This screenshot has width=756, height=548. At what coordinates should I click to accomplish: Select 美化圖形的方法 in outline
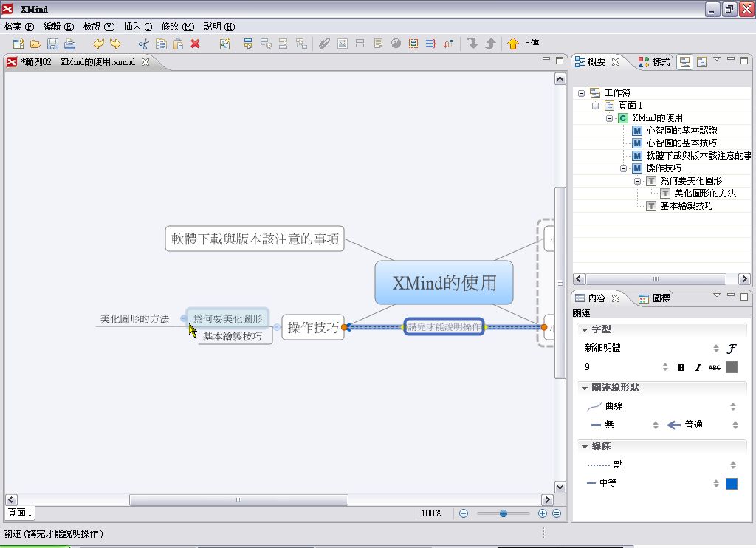click(705, 193)
